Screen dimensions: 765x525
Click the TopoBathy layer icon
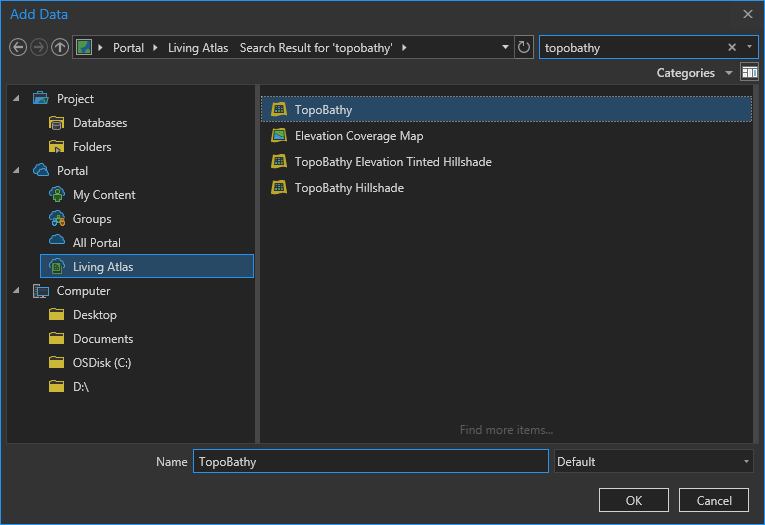279,109
